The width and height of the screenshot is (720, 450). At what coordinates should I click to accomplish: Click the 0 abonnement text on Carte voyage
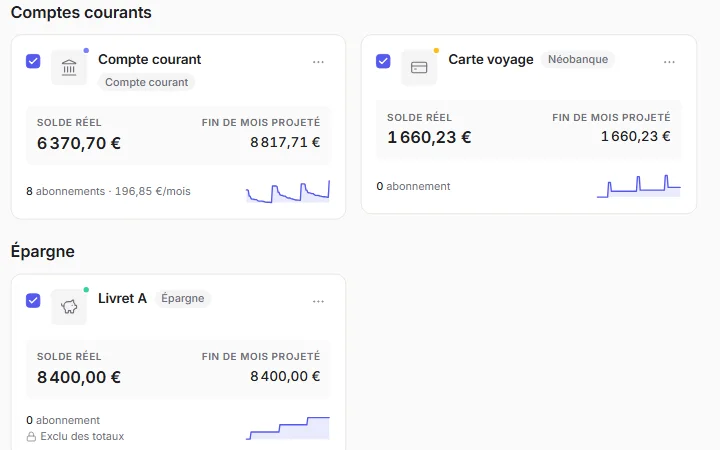413,186
